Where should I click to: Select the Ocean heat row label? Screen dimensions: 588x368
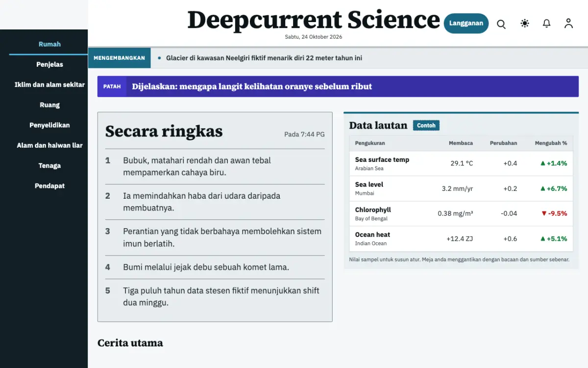pos(372,235)
